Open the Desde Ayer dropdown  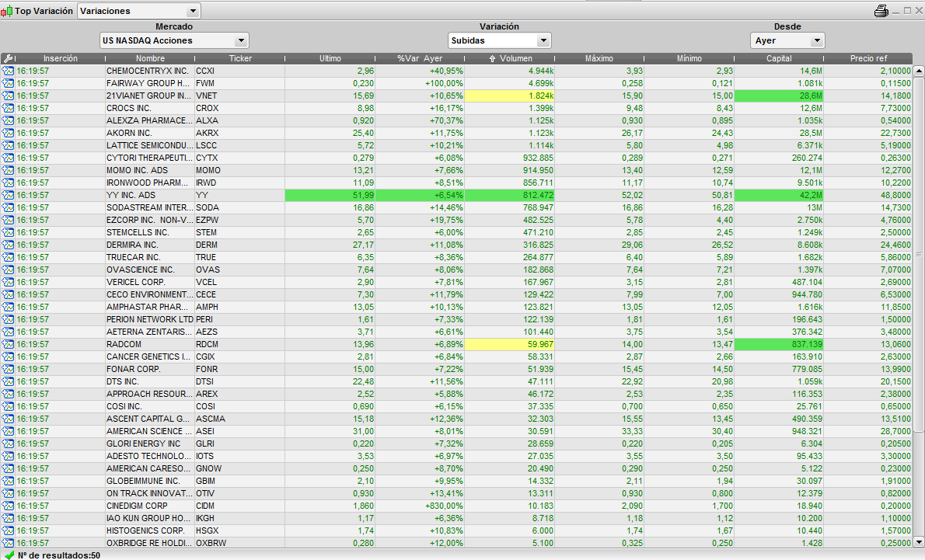[787, 40]
